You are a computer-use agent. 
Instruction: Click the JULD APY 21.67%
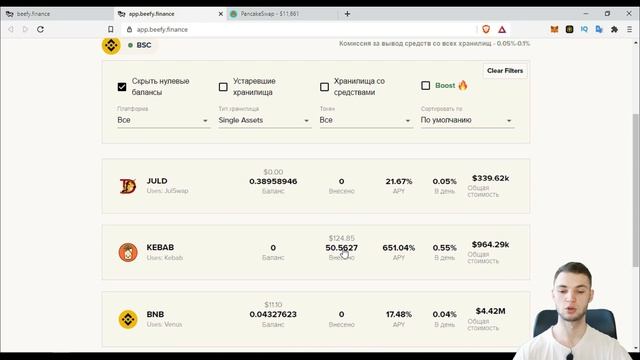[399, 181]
